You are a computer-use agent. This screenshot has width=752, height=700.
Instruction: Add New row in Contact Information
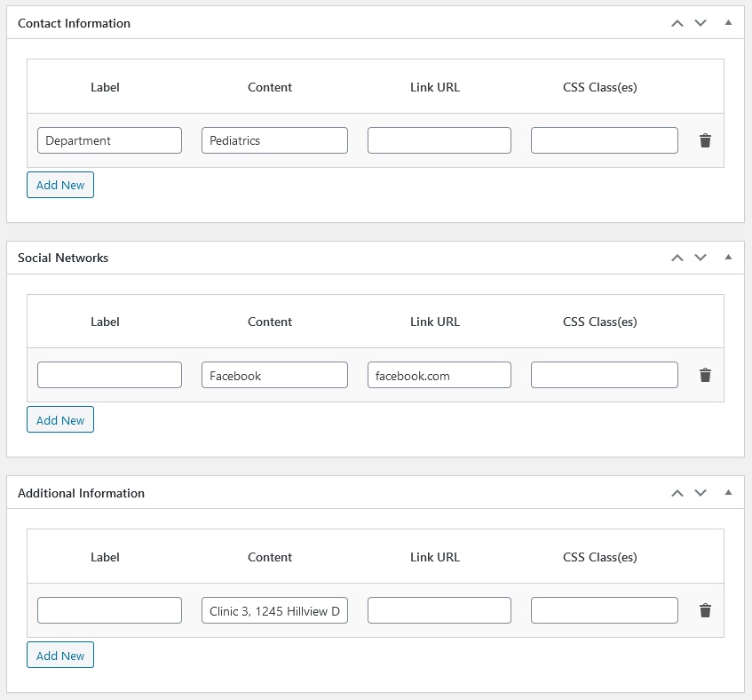(60, 185)
